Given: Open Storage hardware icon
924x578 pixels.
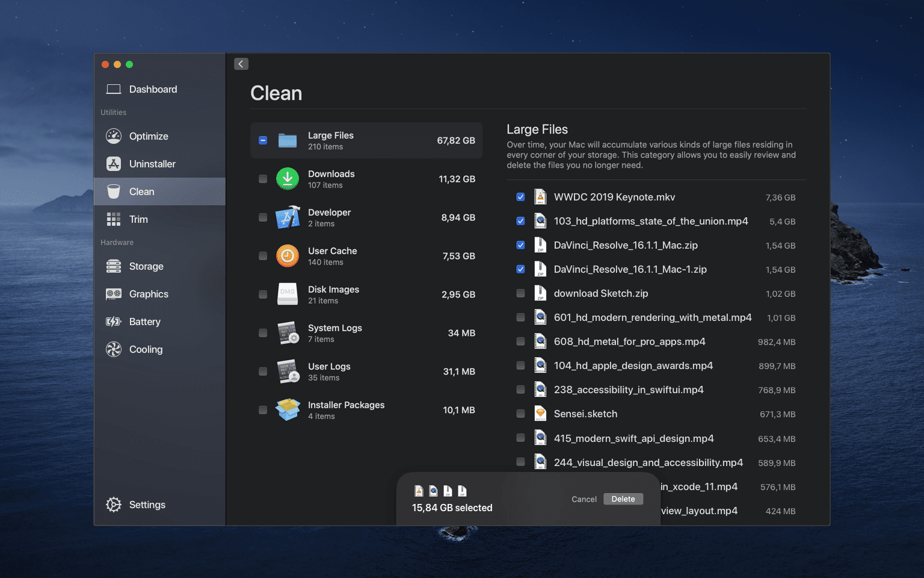Looking at the screenshot, I should [114, 266].
